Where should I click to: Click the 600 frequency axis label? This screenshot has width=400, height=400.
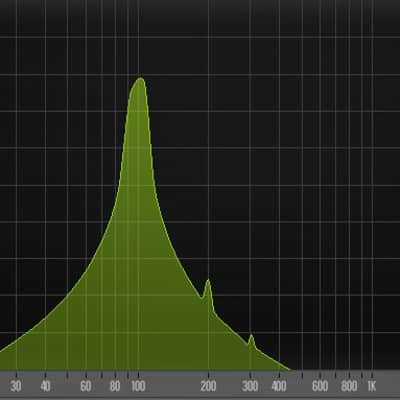tap(320, 386)
